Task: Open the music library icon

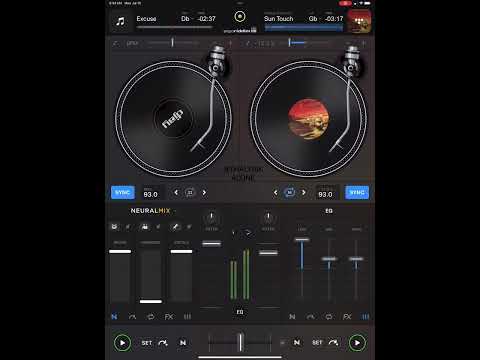Action: pos(120,22)
